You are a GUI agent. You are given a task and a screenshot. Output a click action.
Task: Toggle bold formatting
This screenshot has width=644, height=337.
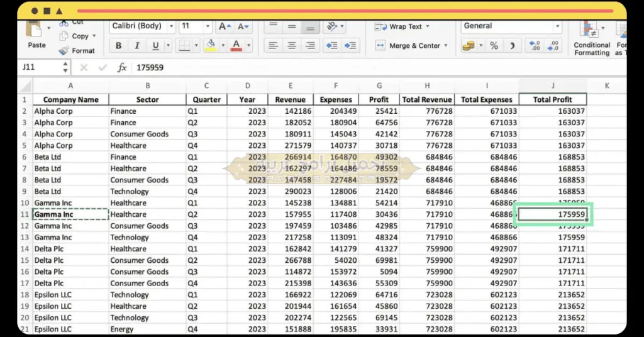click(x=118, y=45)
